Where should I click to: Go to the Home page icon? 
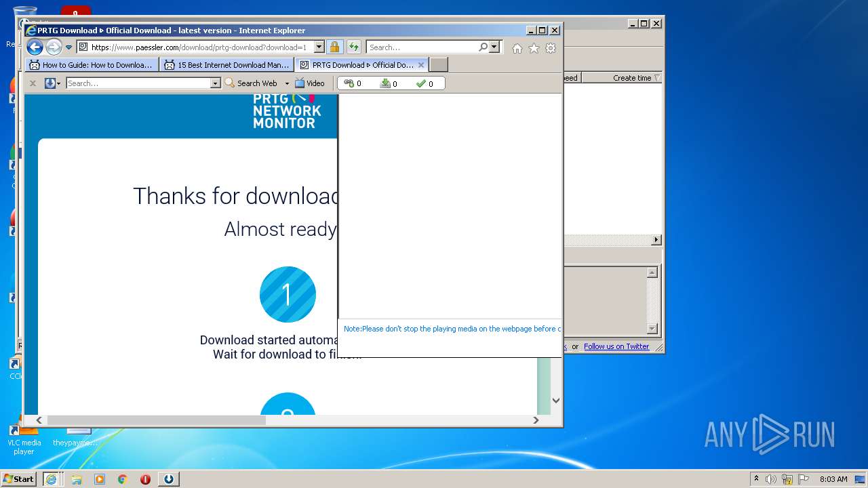(517, 48)
